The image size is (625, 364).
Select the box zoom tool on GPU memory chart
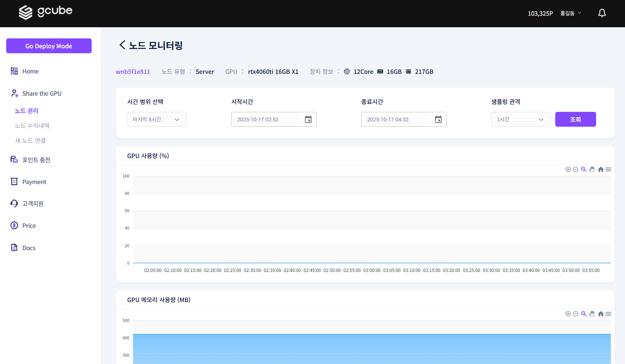[x=583, y=314]
